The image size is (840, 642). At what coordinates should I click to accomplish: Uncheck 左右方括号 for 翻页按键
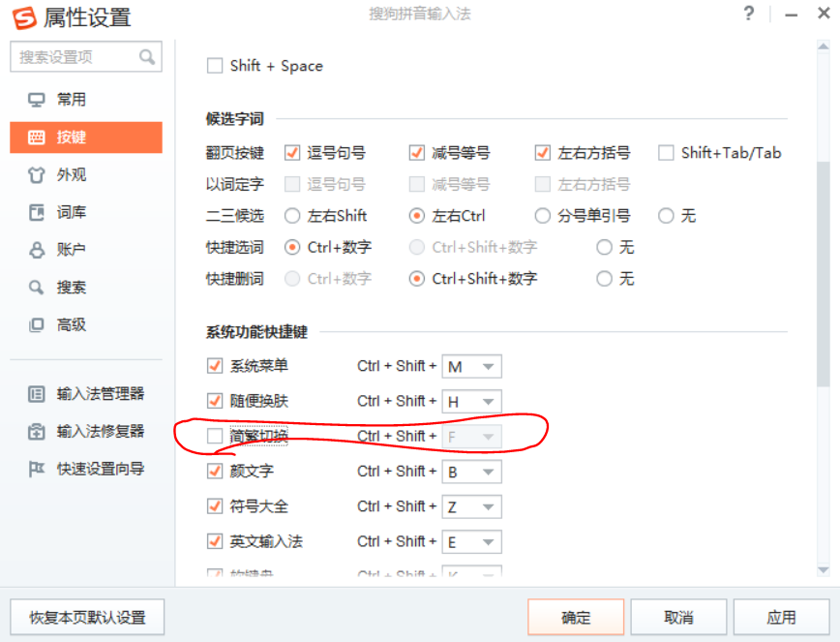[x=543, y=153]
